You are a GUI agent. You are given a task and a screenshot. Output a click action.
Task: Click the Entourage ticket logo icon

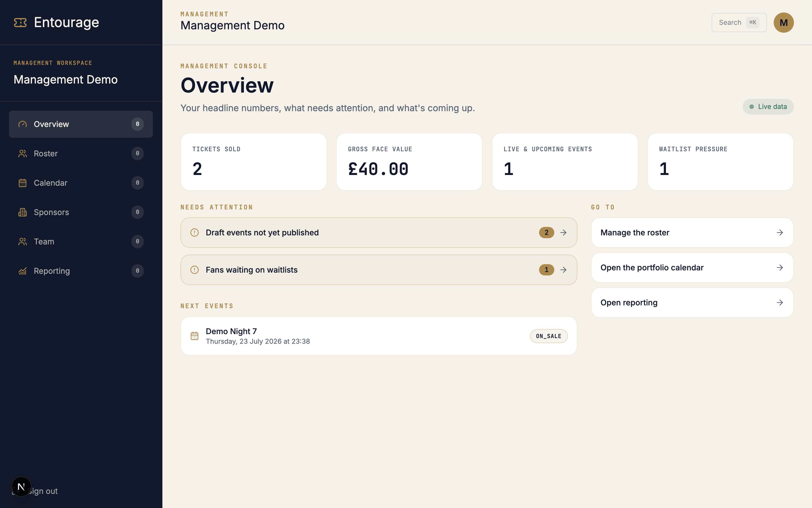[x=20, y=23]
